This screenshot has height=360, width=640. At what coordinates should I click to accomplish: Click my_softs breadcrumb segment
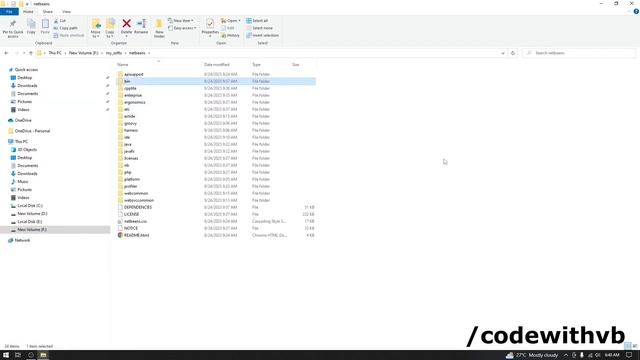(114, 53)
